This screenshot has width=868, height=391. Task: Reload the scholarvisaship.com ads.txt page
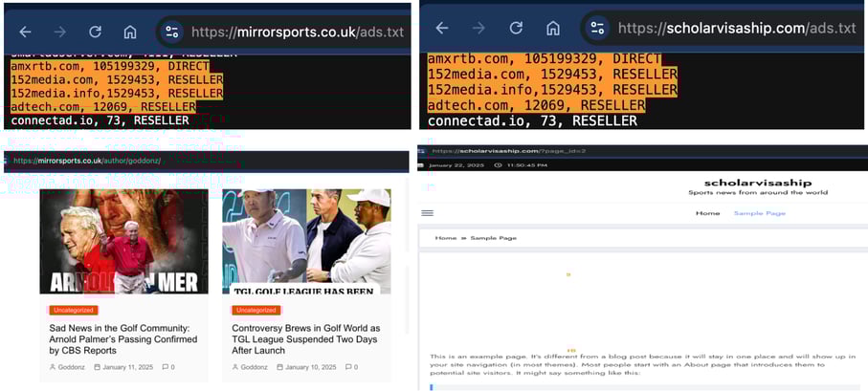(516, 28)
